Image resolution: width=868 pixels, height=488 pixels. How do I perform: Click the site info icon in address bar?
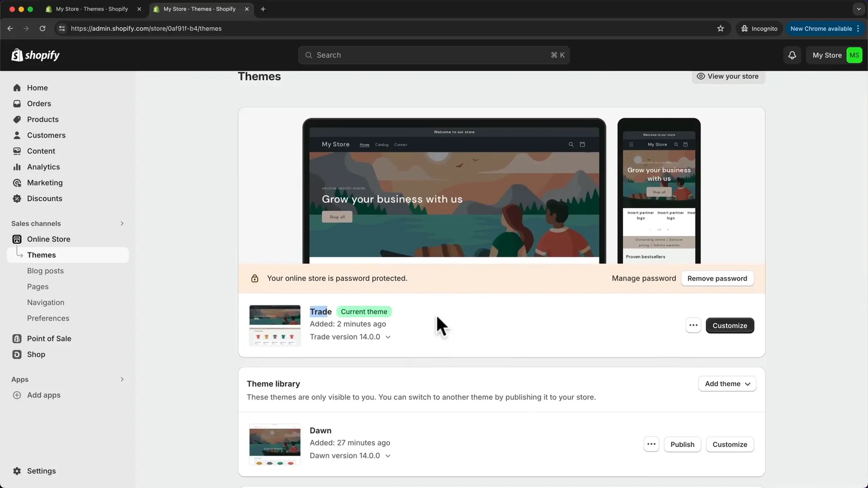click(62, 29)
